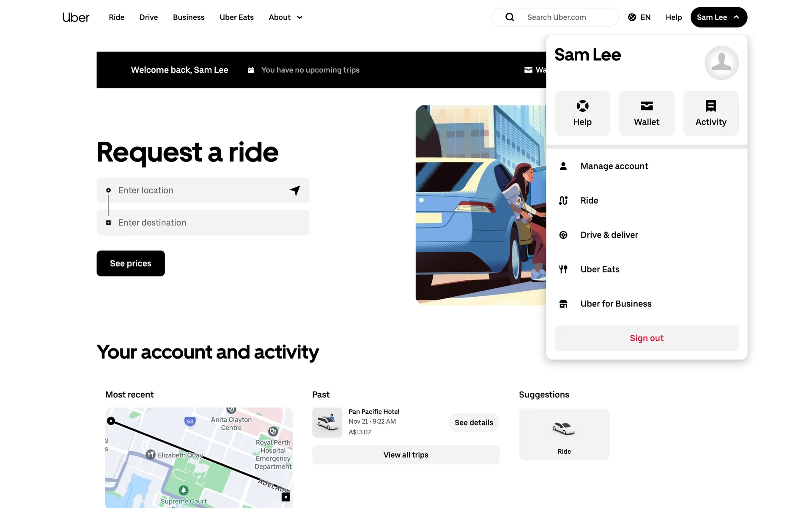The height and width of the screenshot is (508, 812).
Task: Click the Enter destination field
Action: tap(203, 223)
